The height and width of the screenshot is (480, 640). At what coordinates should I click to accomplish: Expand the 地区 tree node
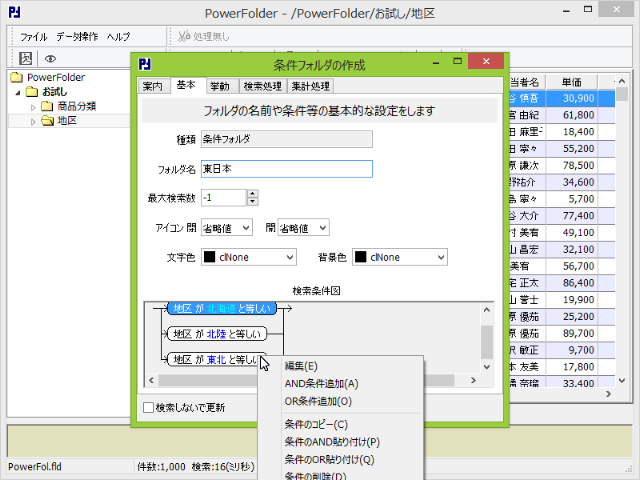(33, 122)
